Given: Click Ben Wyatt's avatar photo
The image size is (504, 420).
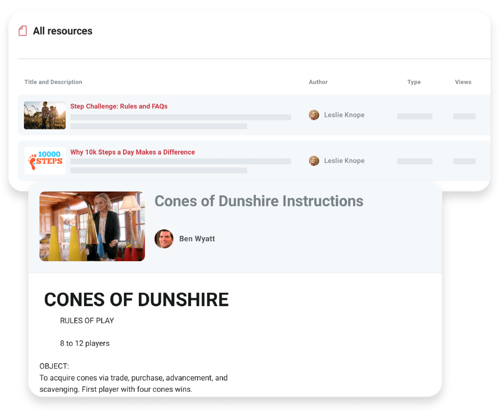Looking at the screenshot, I should 164,239.
